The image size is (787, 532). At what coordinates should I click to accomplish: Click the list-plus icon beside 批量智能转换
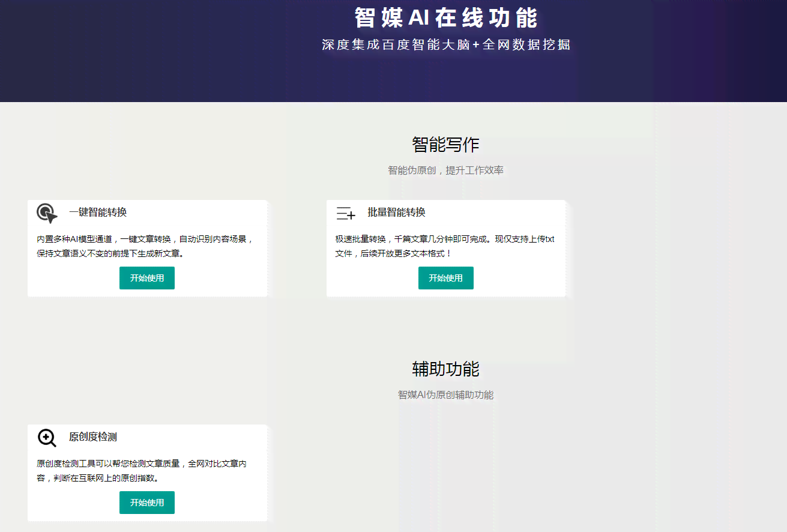click(346, 213)
